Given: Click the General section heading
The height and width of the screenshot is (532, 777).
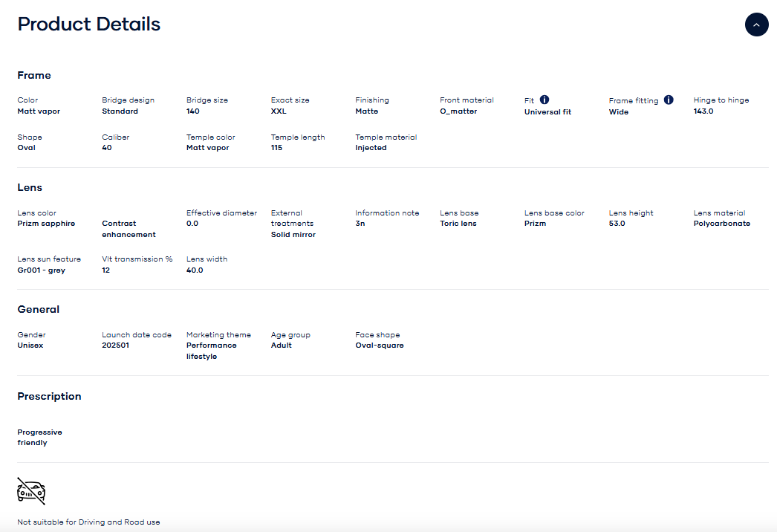Looking at the screenshot, I should click(39, 309).
